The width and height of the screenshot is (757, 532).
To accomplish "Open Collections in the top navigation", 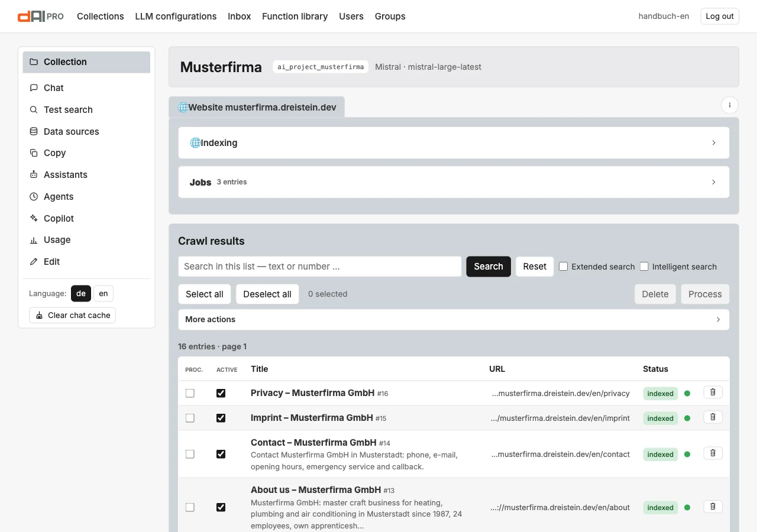I will (x=101, y=17).
